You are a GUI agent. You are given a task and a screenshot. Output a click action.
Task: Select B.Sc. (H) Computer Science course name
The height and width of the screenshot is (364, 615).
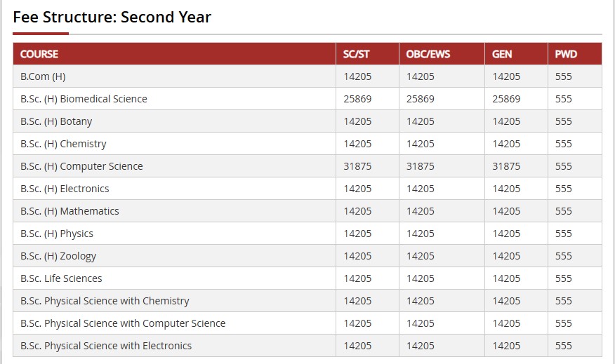pos(81,166)
